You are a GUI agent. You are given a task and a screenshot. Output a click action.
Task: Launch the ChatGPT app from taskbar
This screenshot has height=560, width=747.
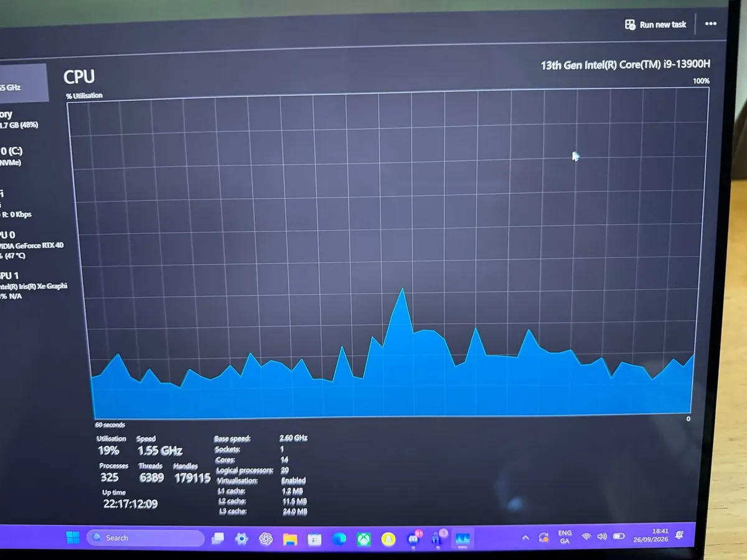(266, 538)
